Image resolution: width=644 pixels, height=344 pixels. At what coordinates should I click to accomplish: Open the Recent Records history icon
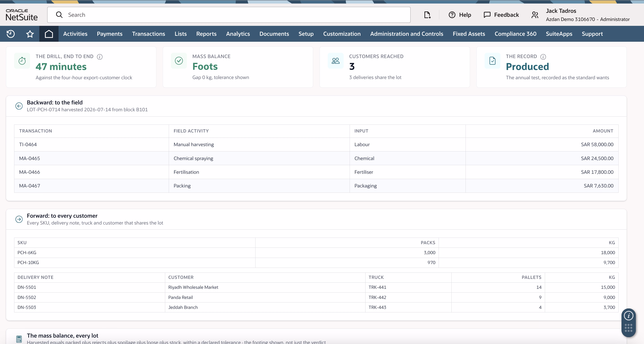11,34
